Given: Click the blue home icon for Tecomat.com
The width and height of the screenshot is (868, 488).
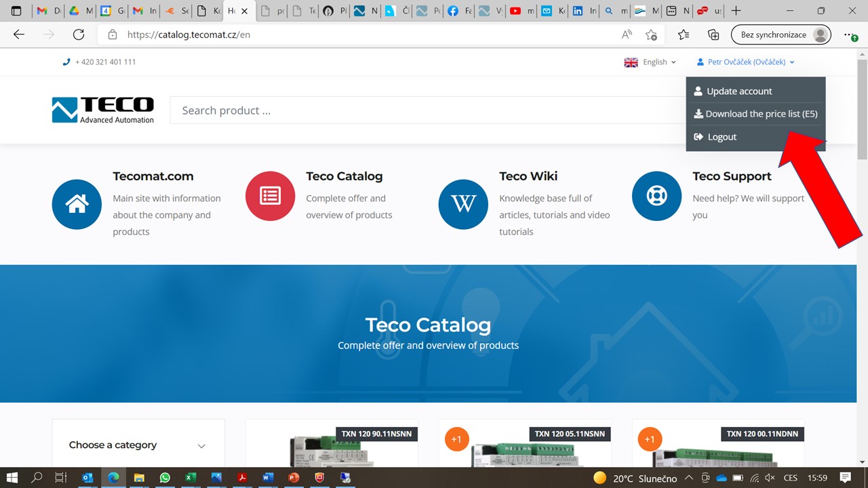Looking at the screenshot, I should (x=77, y=205).
